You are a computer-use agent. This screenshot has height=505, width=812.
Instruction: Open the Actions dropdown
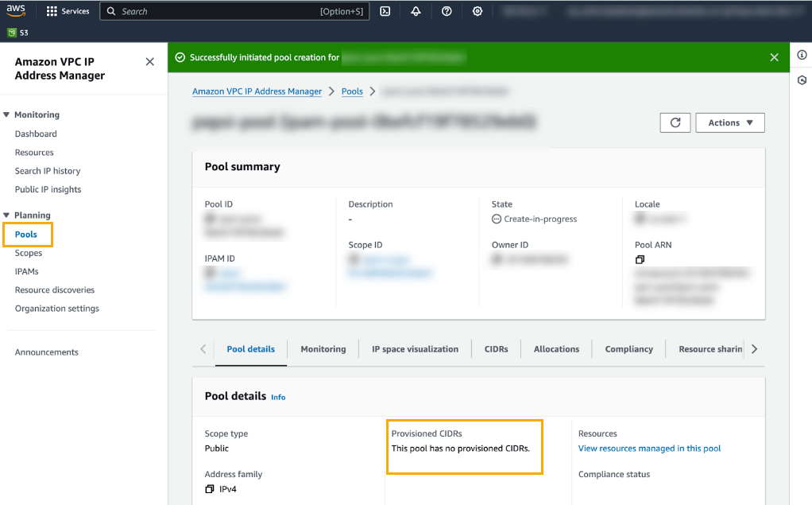click(x=730, y=122)
